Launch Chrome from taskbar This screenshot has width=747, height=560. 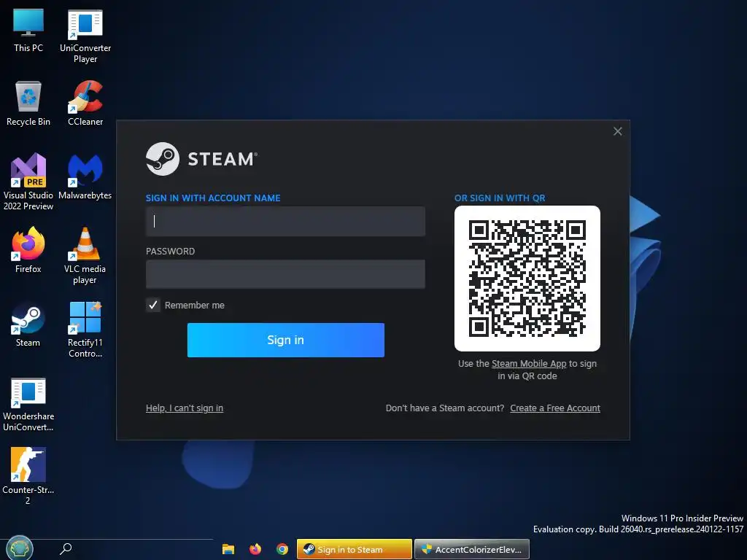click(x=282, y=549)
